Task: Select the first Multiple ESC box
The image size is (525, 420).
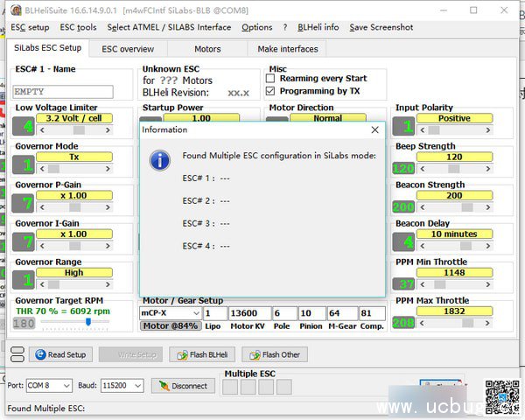Action: (x=229, y=386)
